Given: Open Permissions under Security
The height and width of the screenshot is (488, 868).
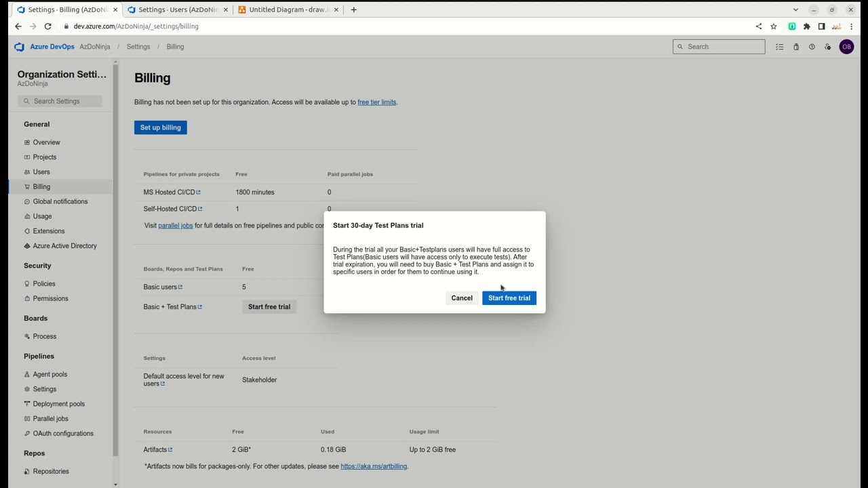Looking at the screenshot, I should click(50, 299).
